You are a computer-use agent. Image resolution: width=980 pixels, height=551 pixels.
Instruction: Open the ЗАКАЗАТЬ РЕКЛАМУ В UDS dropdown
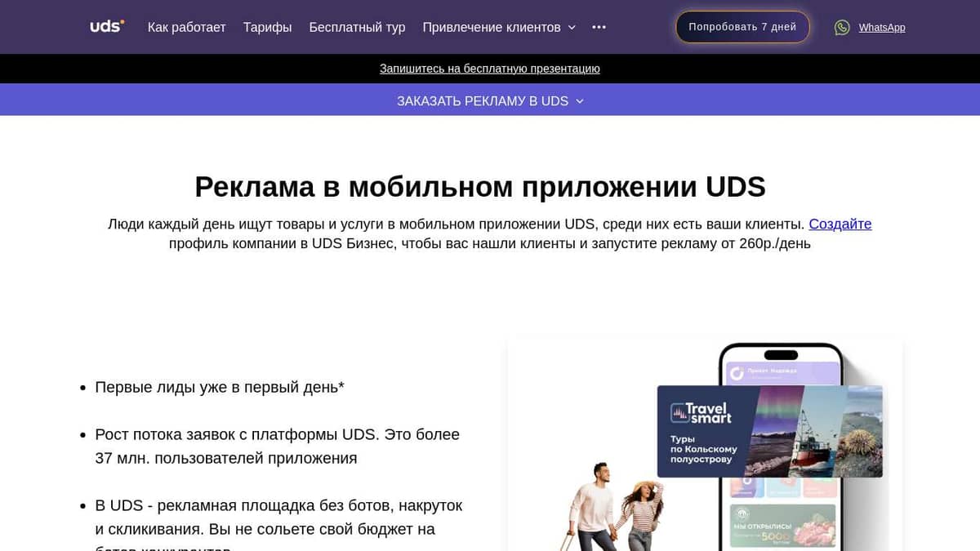pos(490,100)
